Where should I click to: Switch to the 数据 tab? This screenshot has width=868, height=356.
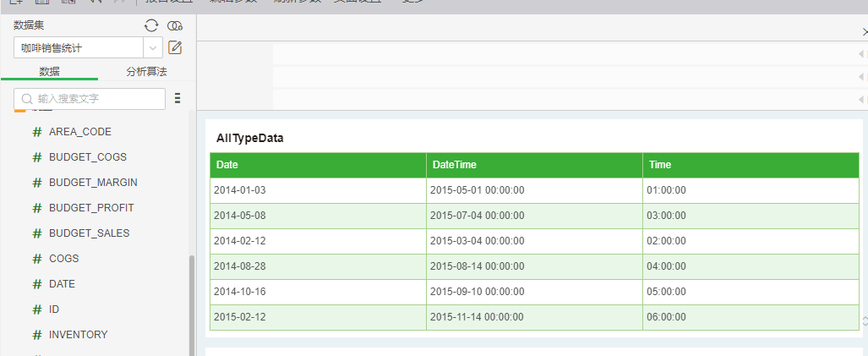click(x=49, y=71)
